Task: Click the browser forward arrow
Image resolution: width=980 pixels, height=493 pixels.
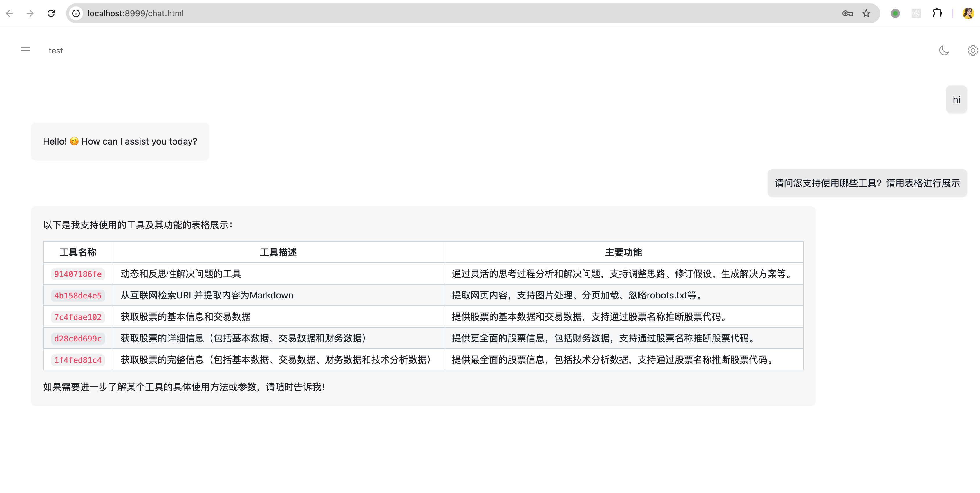Action: [x=30, y=13]
